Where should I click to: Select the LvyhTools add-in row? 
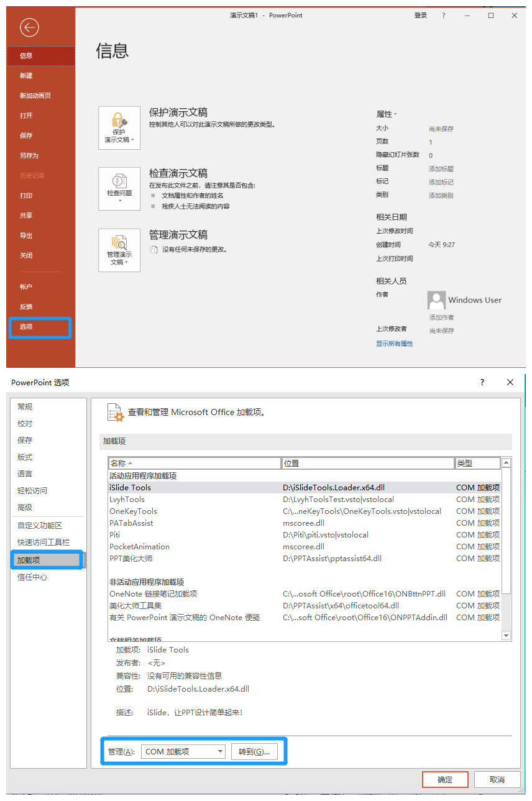click(x=305, y=500)
